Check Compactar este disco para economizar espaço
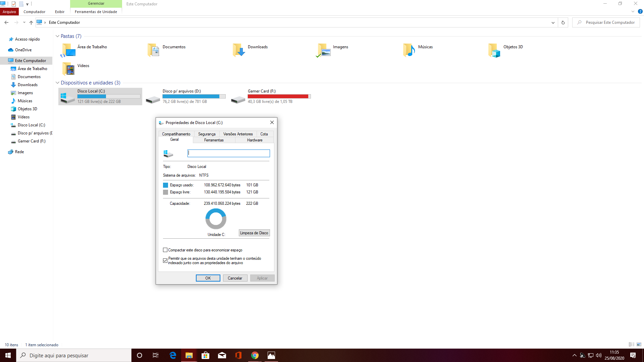The width and height of the screenshot is (644, 362). click(165, 250)
